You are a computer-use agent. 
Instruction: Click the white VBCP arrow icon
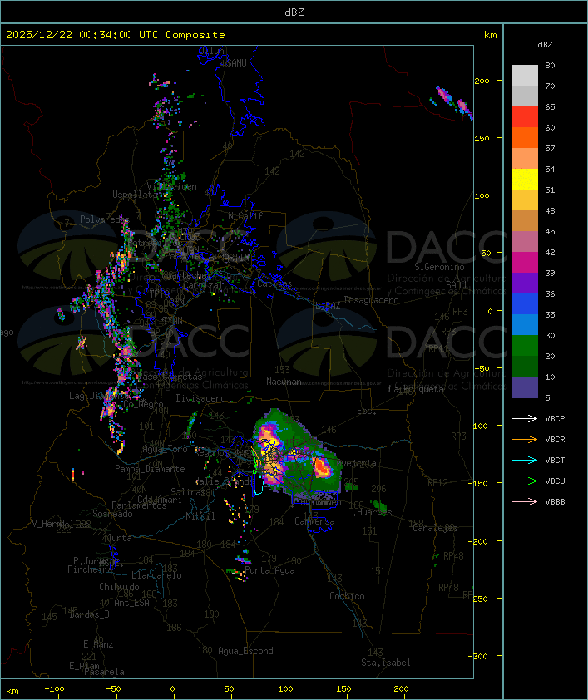pyautogui.click(x=525, y=418)
